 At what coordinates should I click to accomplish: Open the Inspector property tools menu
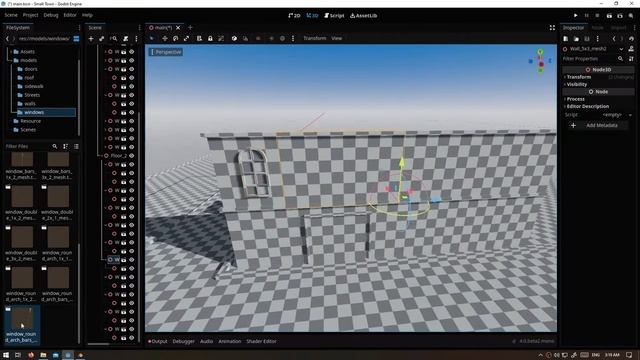[631, 59]
